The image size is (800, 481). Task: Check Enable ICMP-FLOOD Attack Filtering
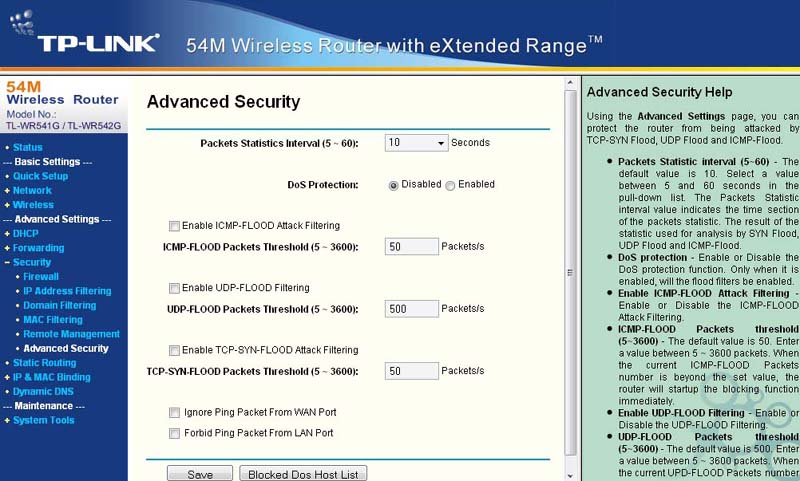(174, 226)
